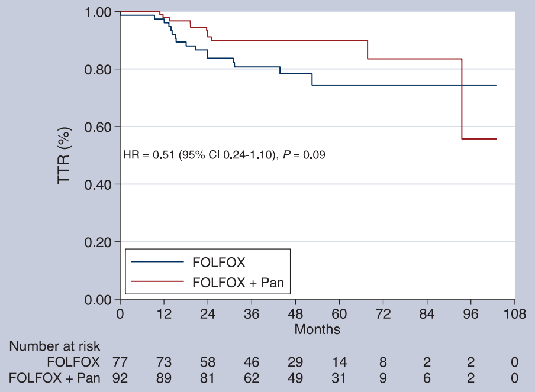535x392 pixels.
Task: Click the 1.00 y-axis tick label
Action: click(98, 12)
